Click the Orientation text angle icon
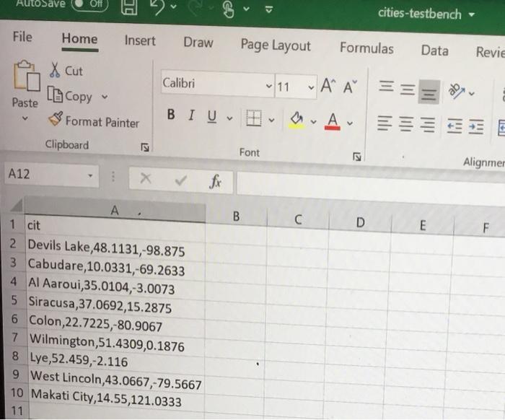This screenshot has height=420, width=505. (457, 91)
